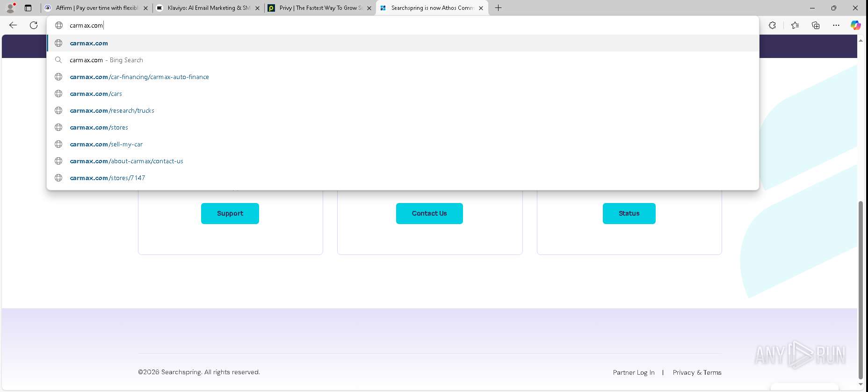Open the Copilot icon
The width and height of the screenshot is (868, 392).
click(x=855, y=25)
